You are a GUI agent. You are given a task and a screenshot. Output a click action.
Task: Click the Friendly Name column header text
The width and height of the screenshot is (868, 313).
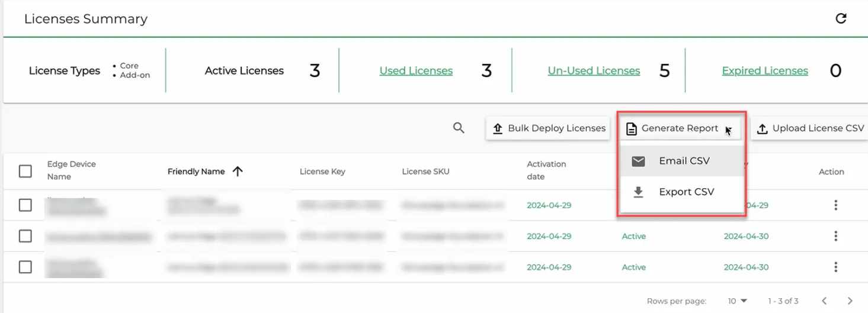click(196, 172)
